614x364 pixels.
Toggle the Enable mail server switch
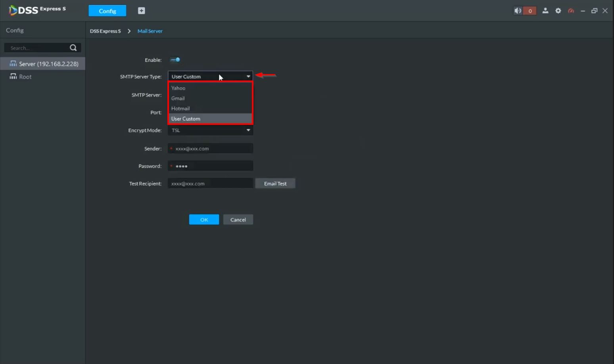(x=175, y=60)
